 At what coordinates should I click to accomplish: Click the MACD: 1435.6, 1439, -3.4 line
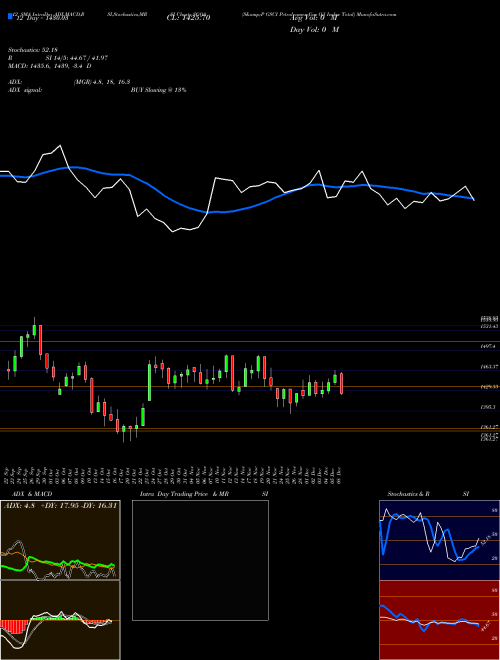pyautogui.click(x=50, y=66)
